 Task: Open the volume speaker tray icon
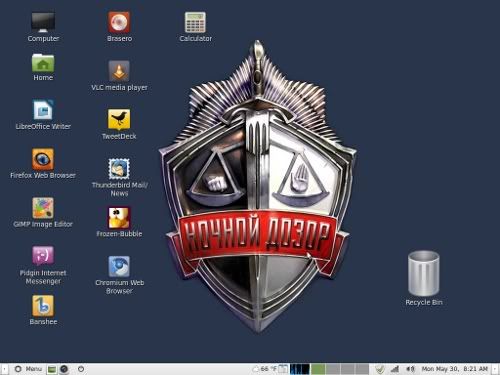pos(410,369)
